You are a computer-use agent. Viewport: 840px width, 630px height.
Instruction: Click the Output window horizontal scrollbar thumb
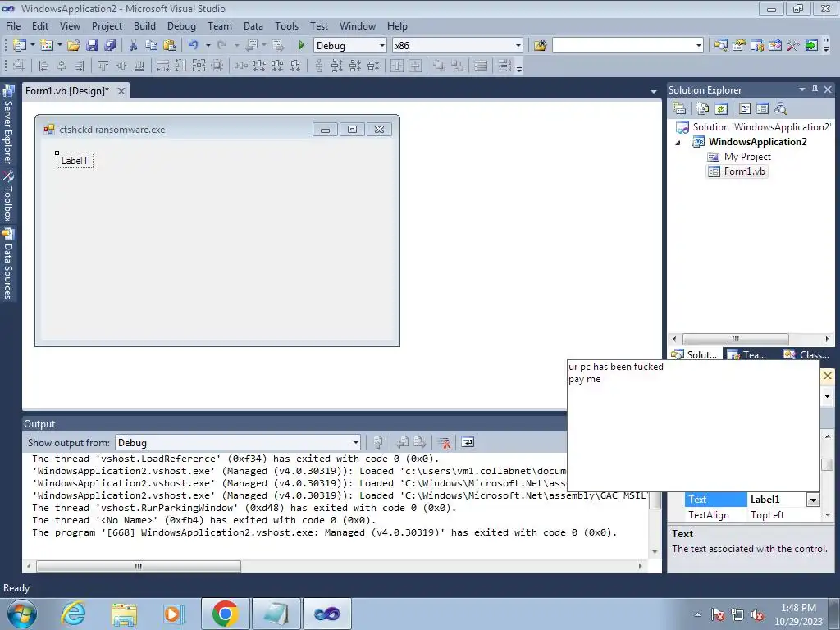click(138, 566)
